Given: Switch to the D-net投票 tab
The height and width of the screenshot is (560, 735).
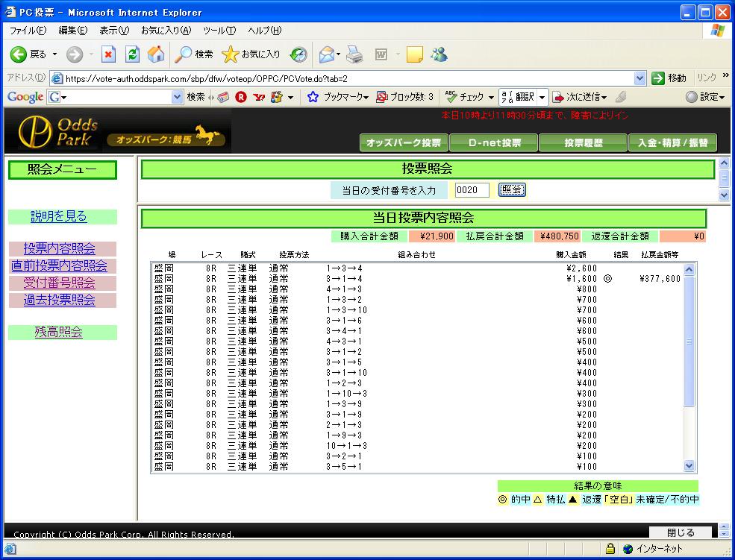Looking at the screenshot, I should click(494, 143).
